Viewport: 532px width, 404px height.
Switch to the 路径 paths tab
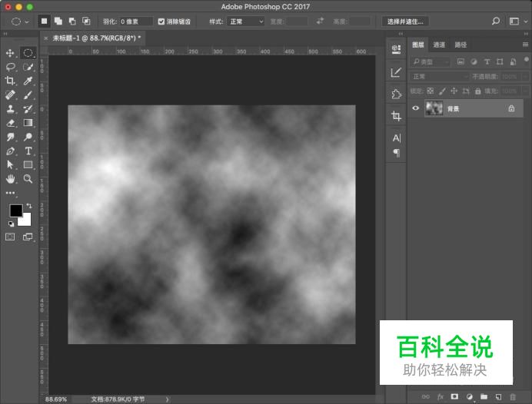coord(460,45)
